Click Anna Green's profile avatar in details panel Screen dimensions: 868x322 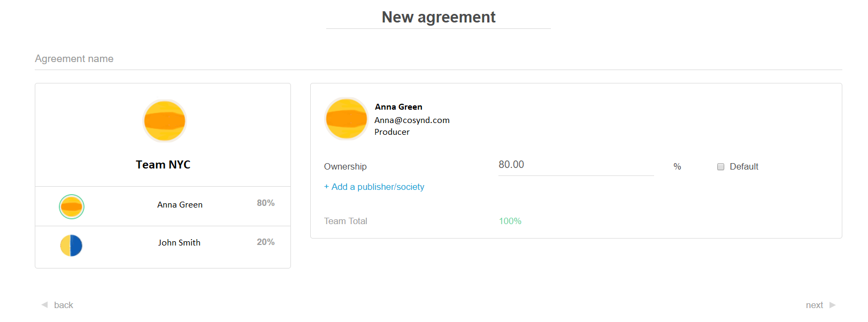click(x=346, y=119)
